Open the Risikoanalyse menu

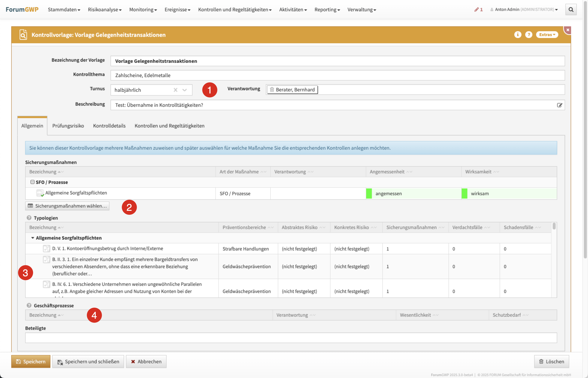(x=105, y=10)
